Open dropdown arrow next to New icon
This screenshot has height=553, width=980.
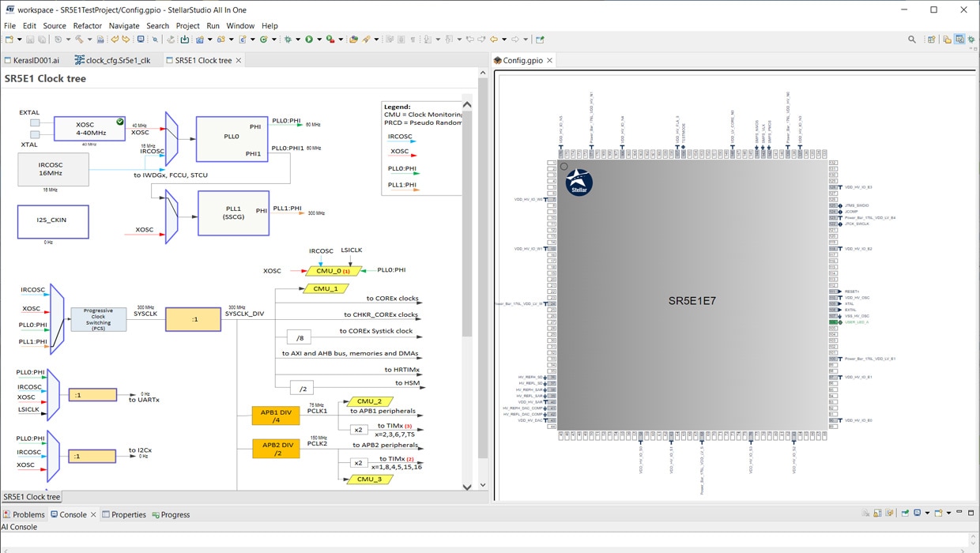tap(19, 39)
